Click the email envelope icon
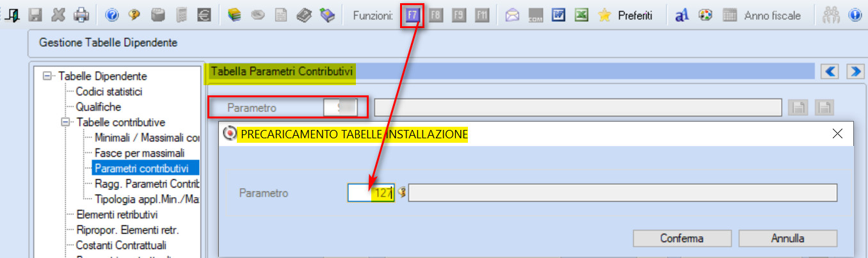The height and width of the screenshot is (258, 868). 512,15
